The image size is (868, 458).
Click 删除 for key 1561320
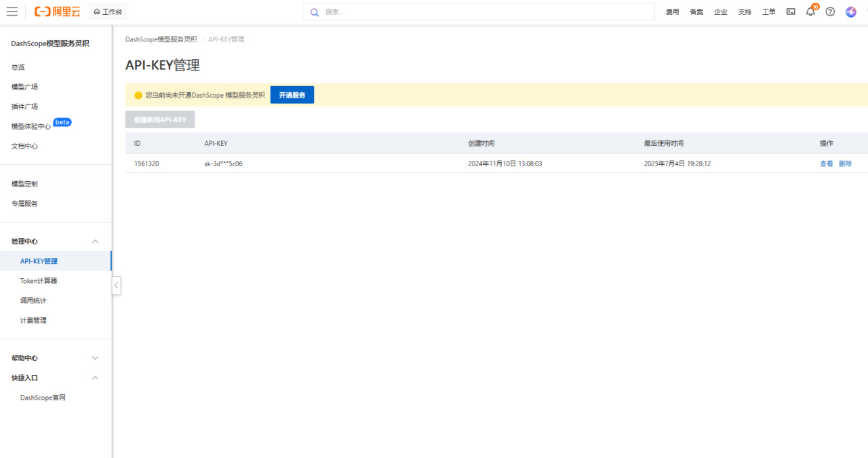[x=845, y=164]
